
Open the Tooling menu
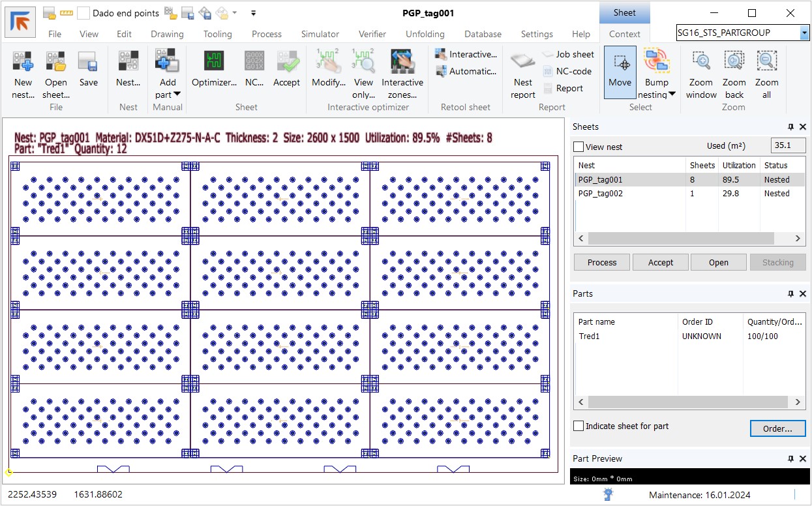point(217,34)
